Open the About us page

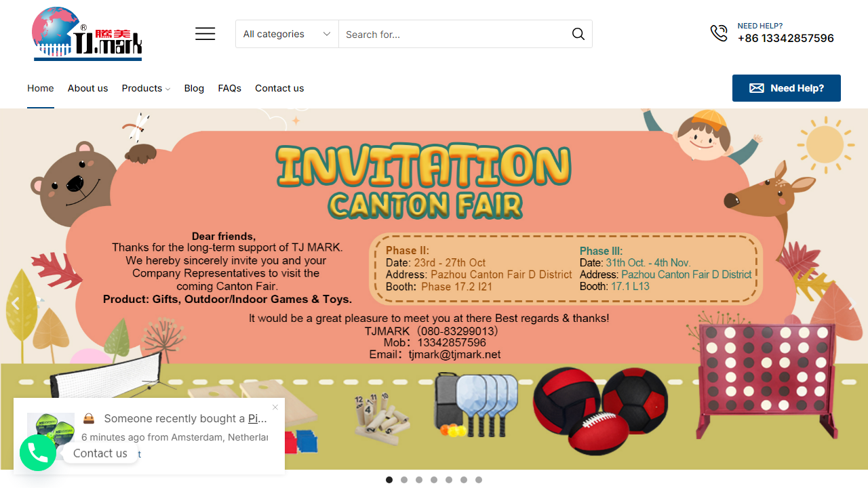coord(87,88)
